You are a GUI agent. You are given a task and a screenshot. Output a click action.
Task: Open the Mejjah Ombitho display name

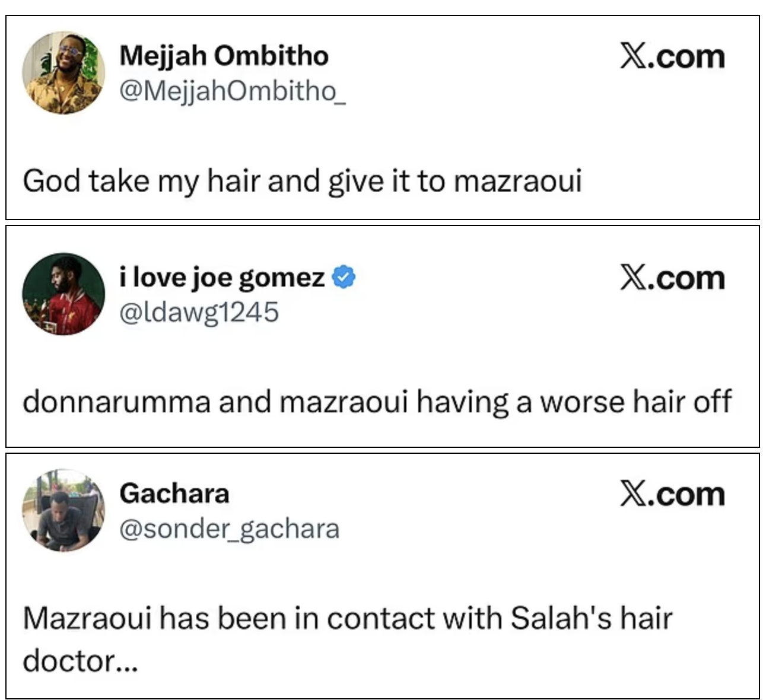pyautogui.click(x=224, y=56)
